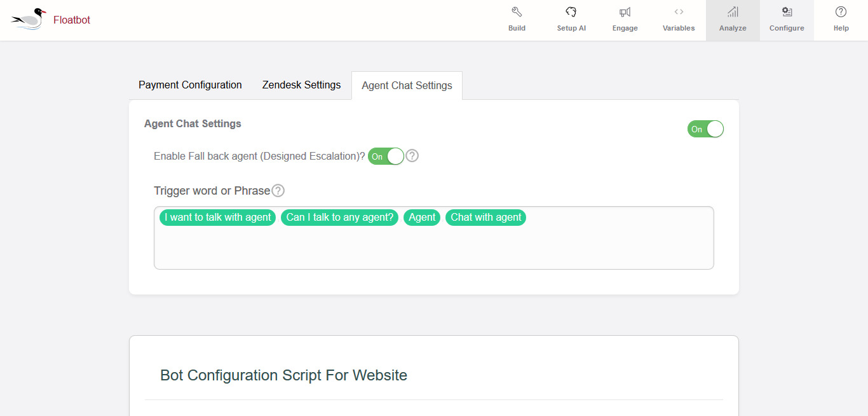The height and width of the screenshot is (416, 868).
Task: Open the Build wrench icon
Action: [x=517, y=12]
